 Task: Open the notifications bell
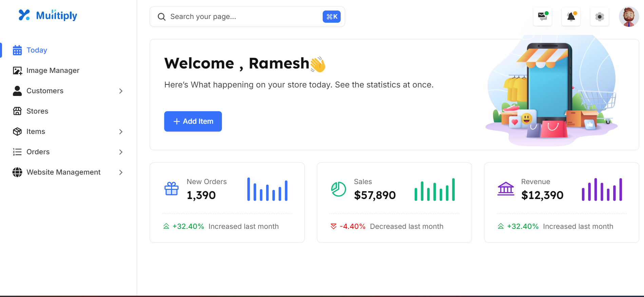571,17
